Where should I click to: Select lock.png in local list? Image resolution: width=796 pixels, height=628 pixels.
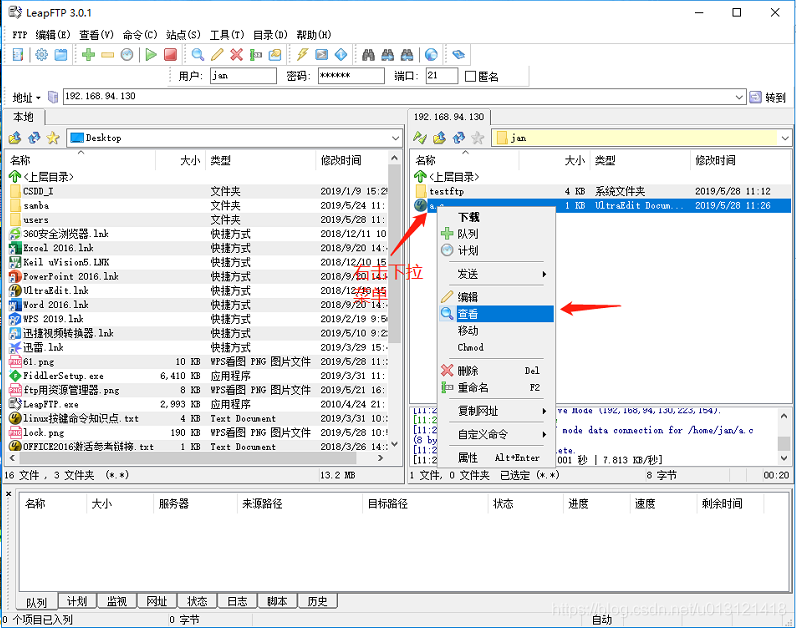coord(198,433)
